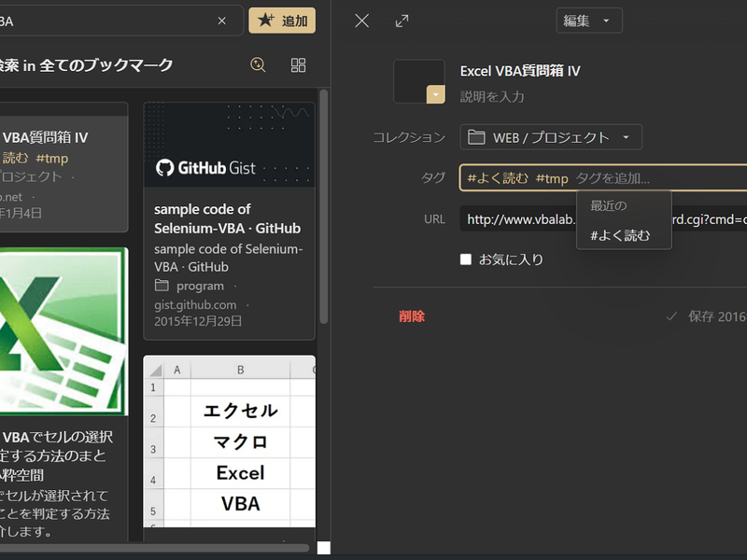This screenshot has width=747, height=560.
Task: Toggle the お気に入り checkbox
Action: (466, 259)
